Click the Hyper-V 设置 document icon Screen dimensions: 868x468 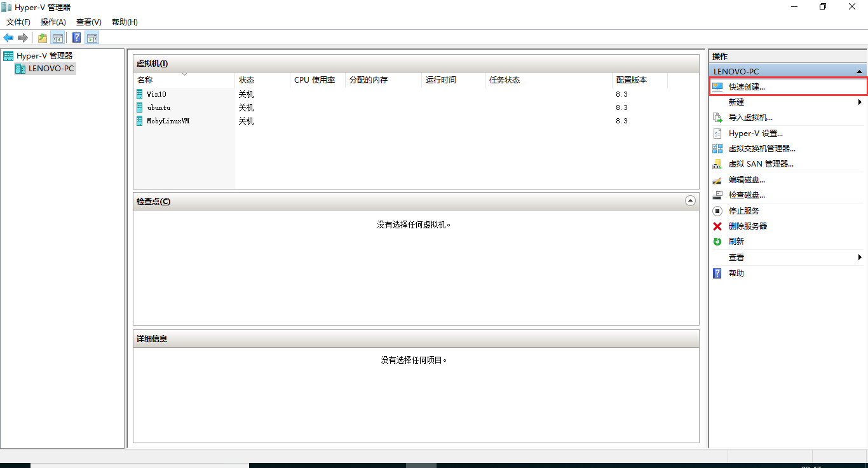point(717,134)
